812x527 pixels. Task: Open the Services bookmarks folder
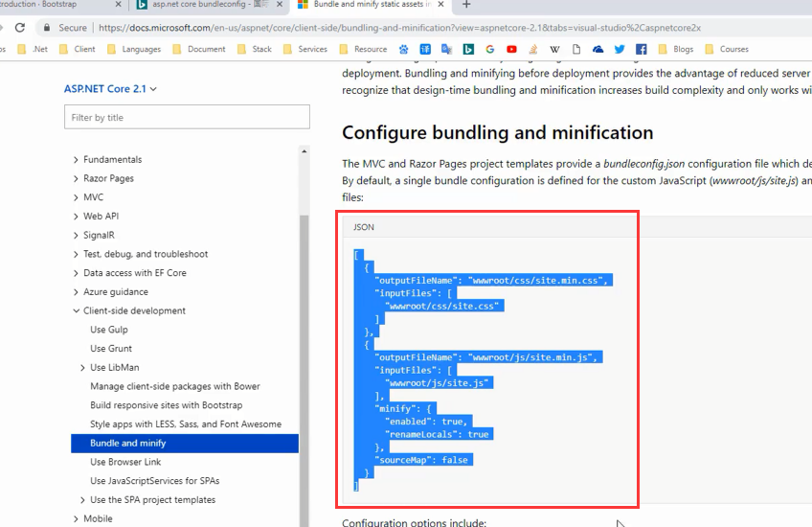point(305,49)
